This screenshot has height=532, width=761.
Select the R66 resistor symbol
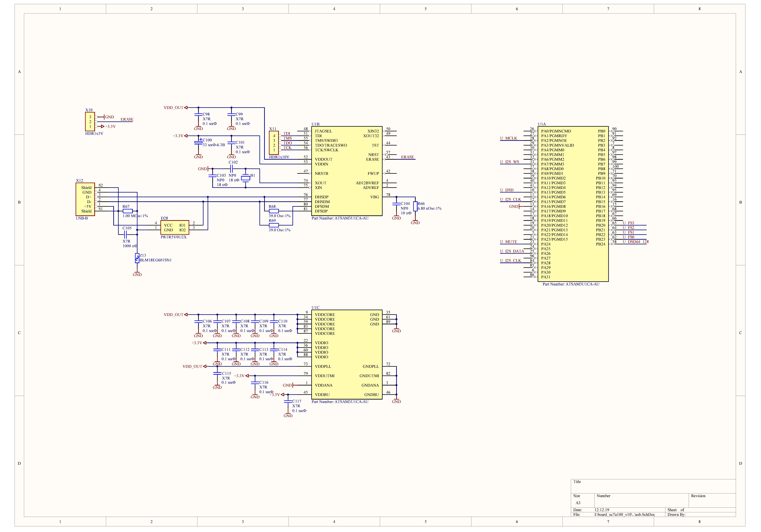click(x=415, y=206)
